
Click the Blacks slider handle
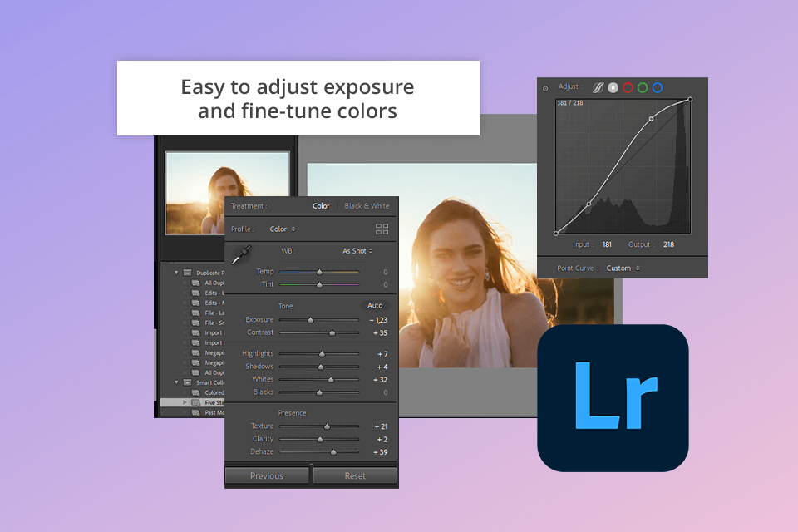click(x=319, y=392)
